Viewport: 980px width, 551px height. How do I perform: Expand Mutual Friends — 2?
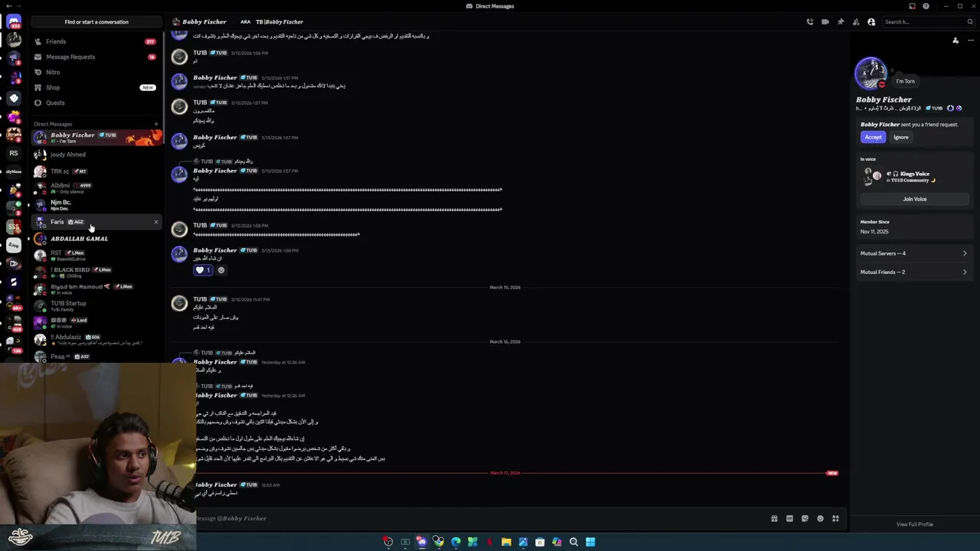pos(913,272)
